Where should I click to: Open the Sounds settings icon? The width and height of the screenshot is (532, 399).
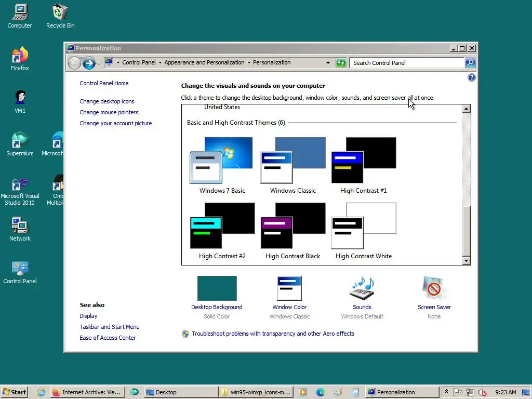tap(362, 288)
